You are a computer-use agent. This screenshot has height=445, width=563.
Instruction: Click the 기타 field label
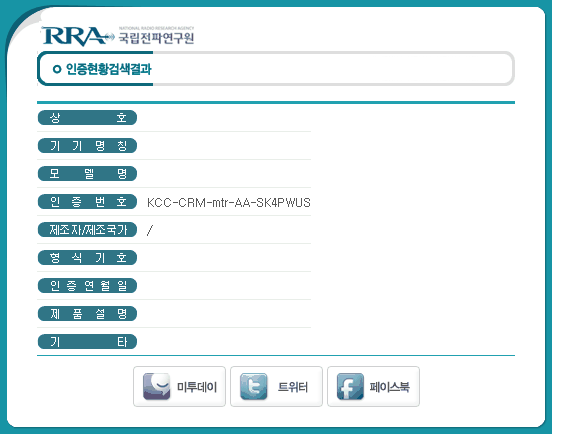[87, 342]
